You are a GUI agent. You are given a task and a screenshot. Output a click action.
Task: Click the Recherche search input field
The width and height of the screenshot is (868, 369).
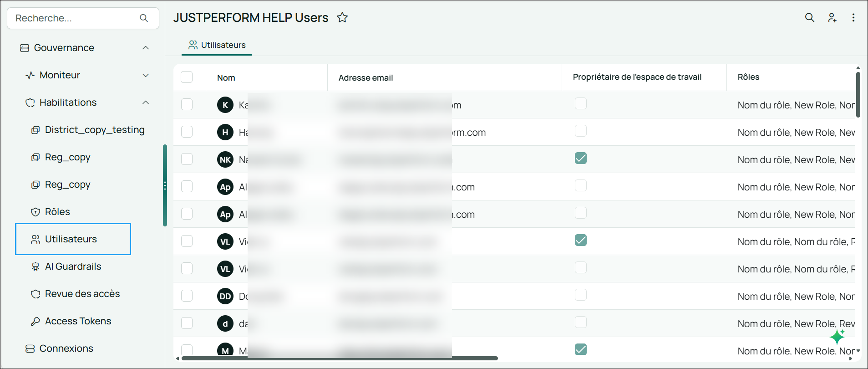[83, 18]
